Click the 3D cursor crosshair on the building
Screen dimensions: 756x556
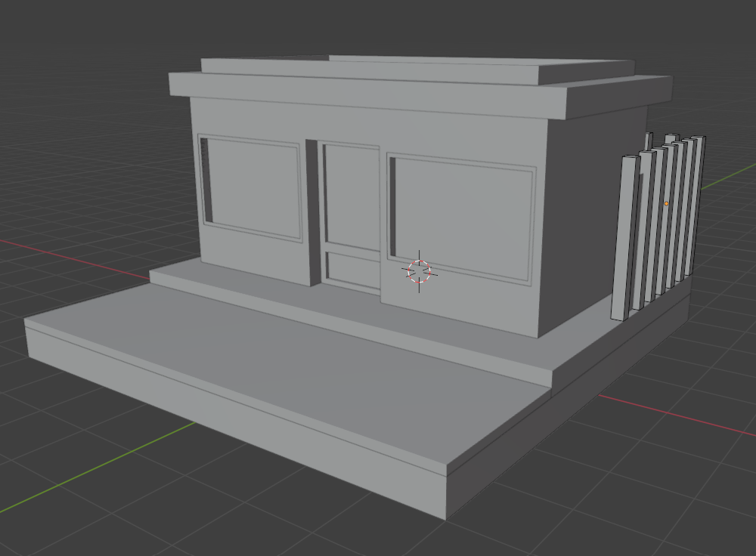coord(419,272)
